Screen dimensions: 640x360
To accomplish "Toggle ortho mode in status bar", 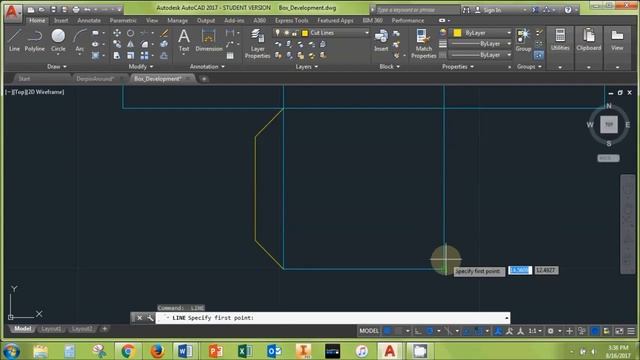I will [418, 331].
